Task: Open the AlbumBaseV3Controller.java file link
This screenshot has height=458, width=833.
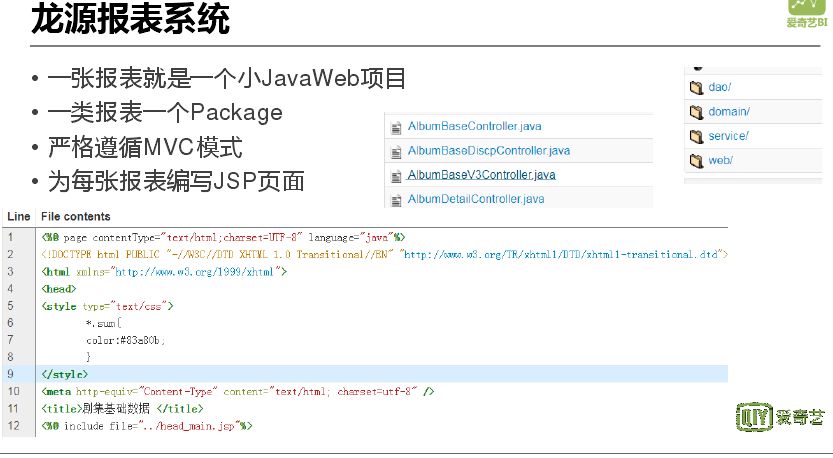Action: [481, 175]
